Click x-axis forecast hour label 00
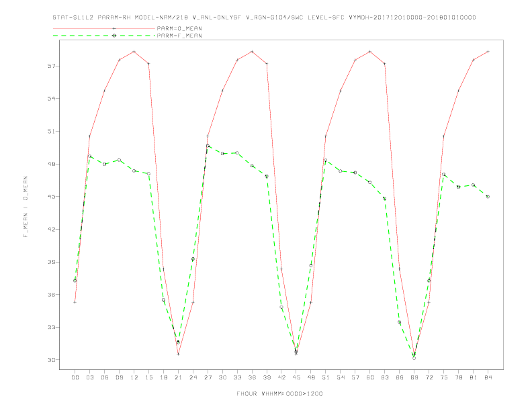The height and width of the screenshot is (411, 532). click(75, 377)
